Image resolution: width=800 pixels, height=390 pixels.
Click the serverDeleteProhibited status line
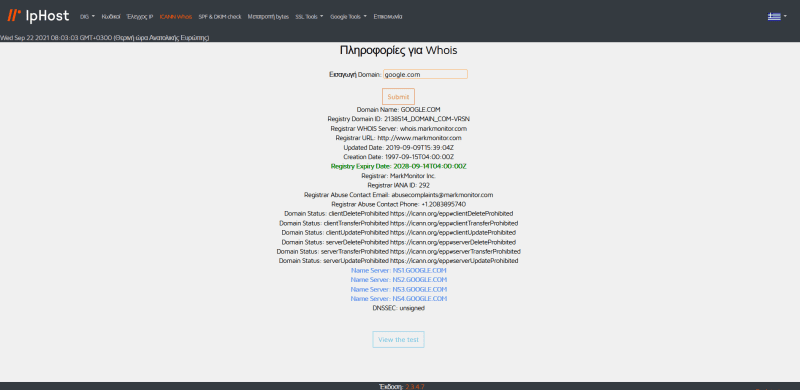click(398, 242)
